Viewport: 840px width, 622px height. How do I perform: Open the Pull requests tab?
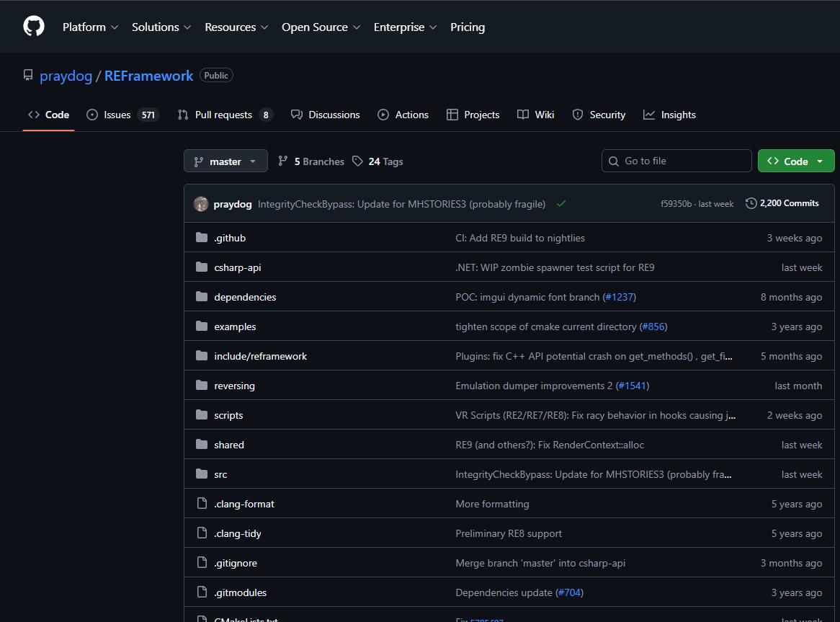click(x=224, y=115)
